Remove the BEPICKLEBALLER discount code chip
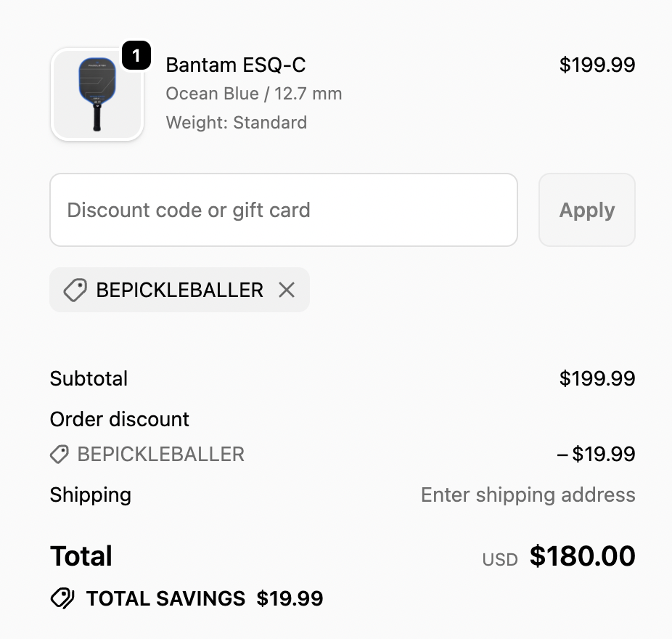Image resolution: width=672 pixels, height=639 pixels. click(287, 290)
